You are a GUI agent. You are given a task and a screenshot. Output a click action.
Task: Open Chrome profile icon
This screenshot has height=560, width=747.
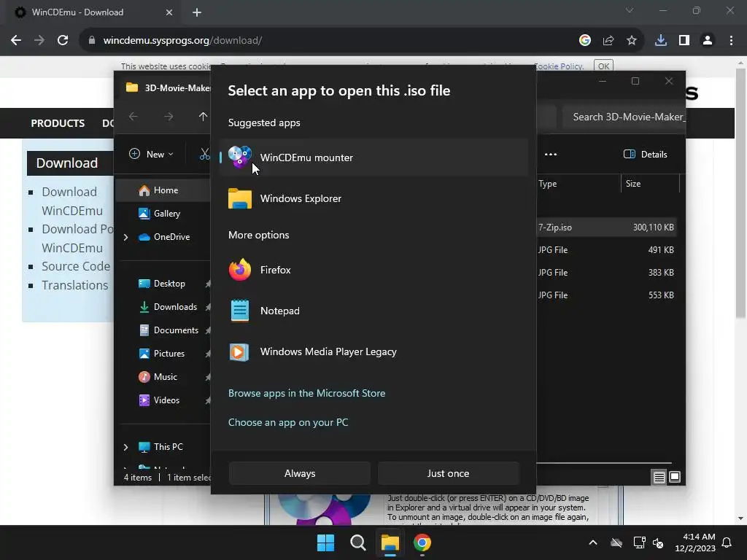(x=708, y=41)
